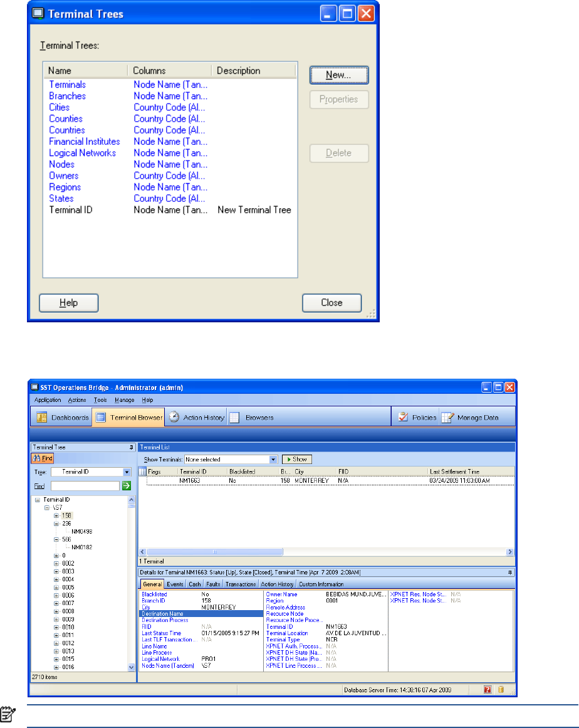
Task: Select the NM1663 row in Terminal List
Action: point(330,480)
